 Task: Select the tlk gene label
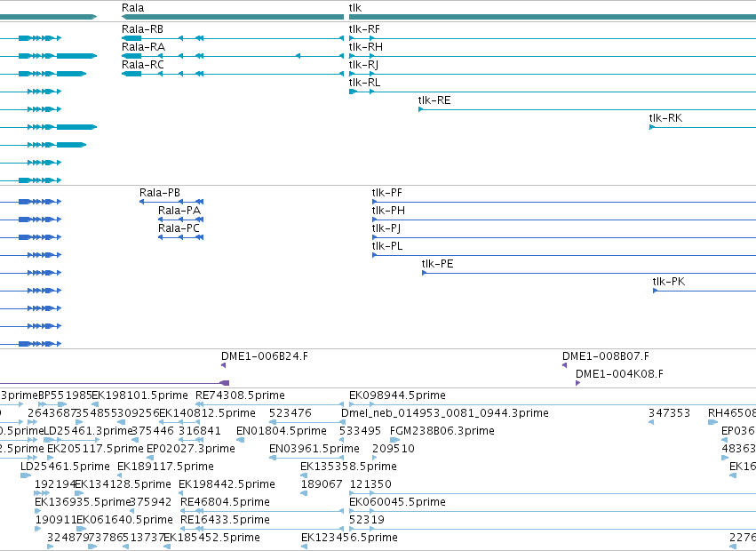[x=354, y=8]
